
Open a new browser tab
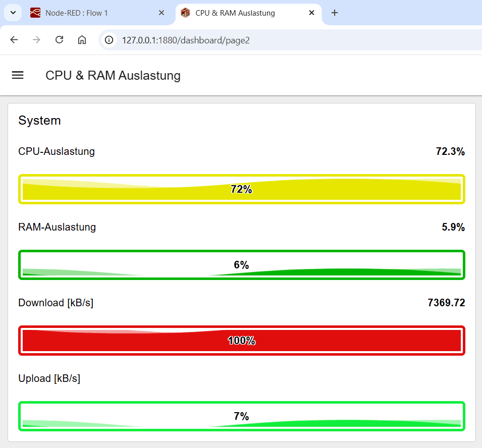(x=334, y=14)
